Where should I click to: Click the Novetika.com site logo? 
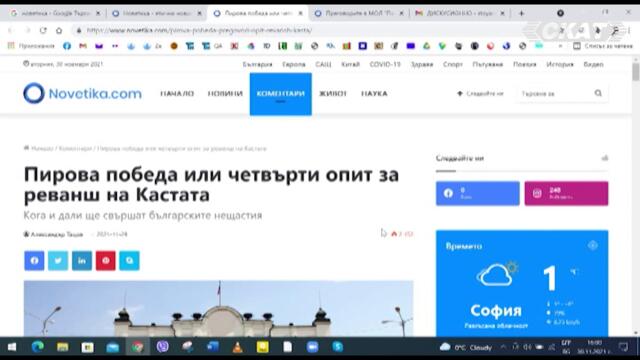coord(82,93)
